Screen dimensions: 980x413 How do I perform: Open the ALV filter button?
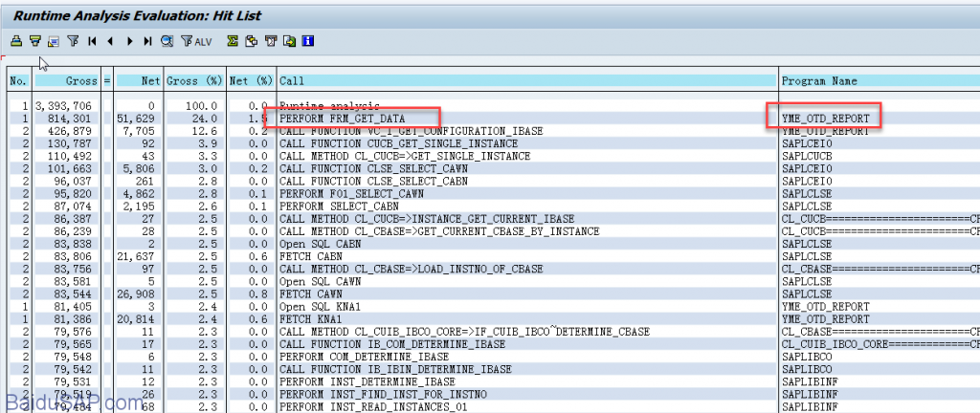[198, 41]
